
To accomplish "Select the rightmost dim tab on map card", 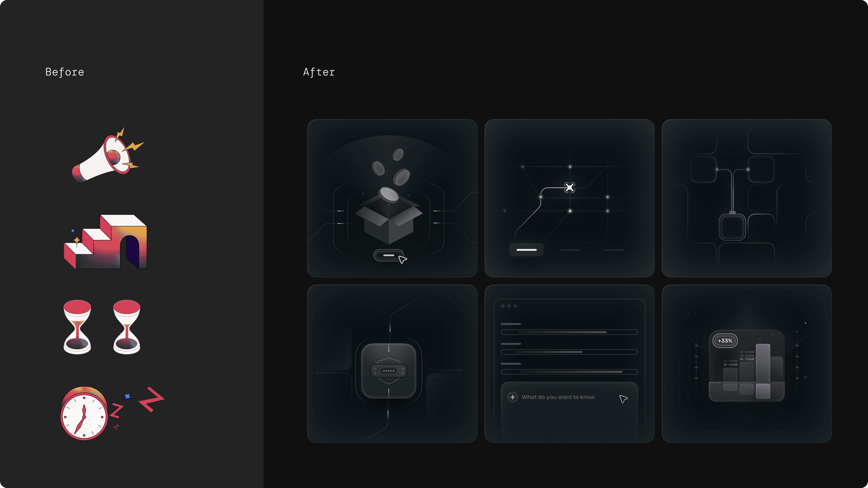I will (x=613, y=250).
